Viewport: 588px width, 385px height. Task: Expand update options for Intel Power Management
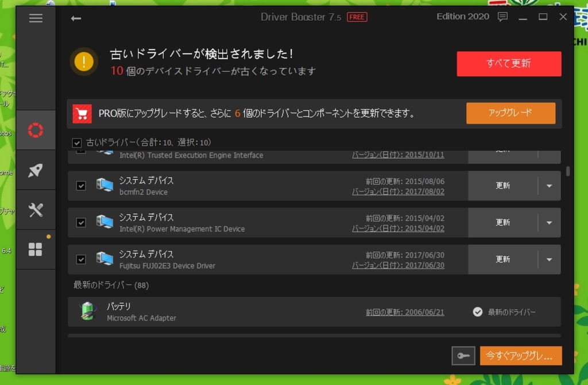pyautogui.click(x=550, y=222)
